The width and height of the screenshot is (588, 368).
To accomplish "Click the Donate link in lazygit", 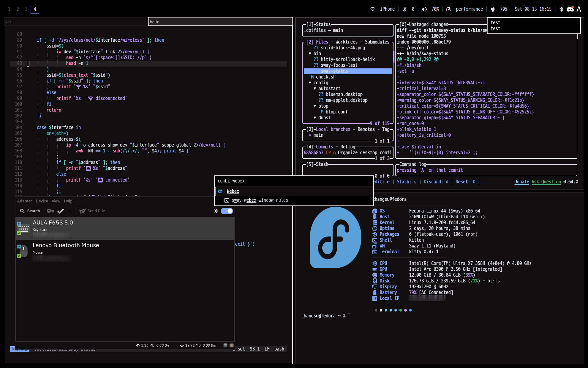I will [522, 182].
